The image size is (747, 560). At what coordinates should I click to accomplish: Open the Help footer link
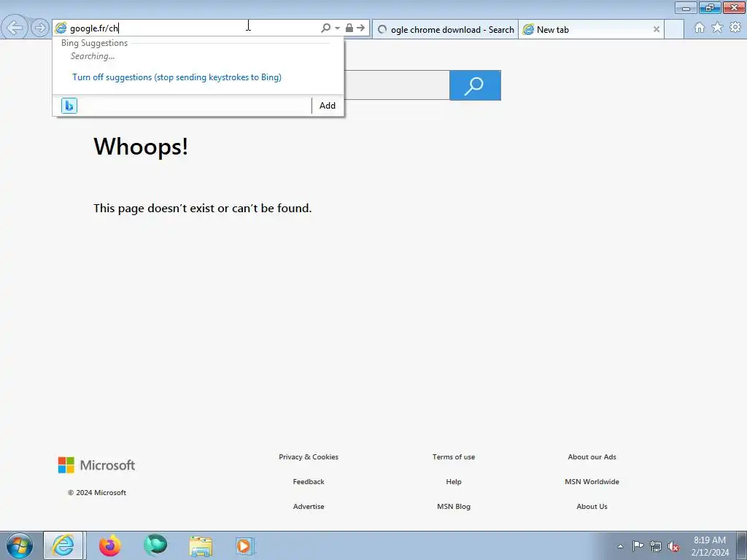coord(454,481)
